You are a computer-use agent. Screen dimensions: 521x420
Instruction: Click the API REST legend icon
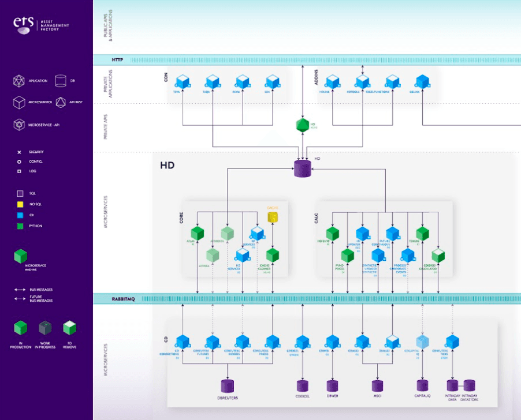point(61,102)
